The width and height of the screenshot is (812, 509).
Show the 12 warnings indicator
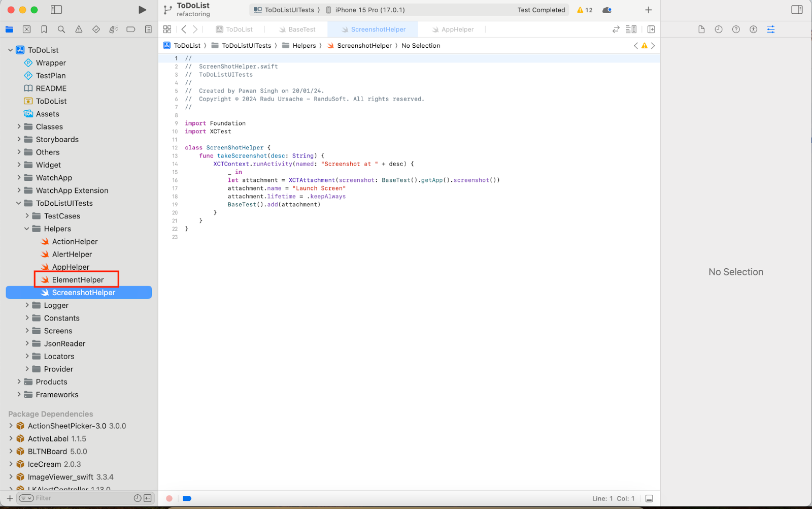point(585,10)
